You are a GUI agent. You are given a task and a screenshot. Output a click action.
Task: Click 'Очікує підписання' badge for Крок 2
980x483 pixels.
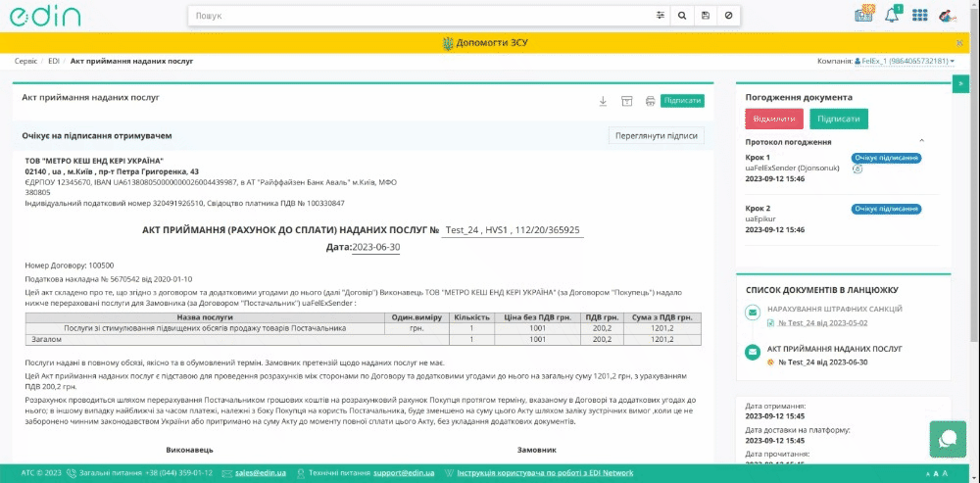click(887, 209)
